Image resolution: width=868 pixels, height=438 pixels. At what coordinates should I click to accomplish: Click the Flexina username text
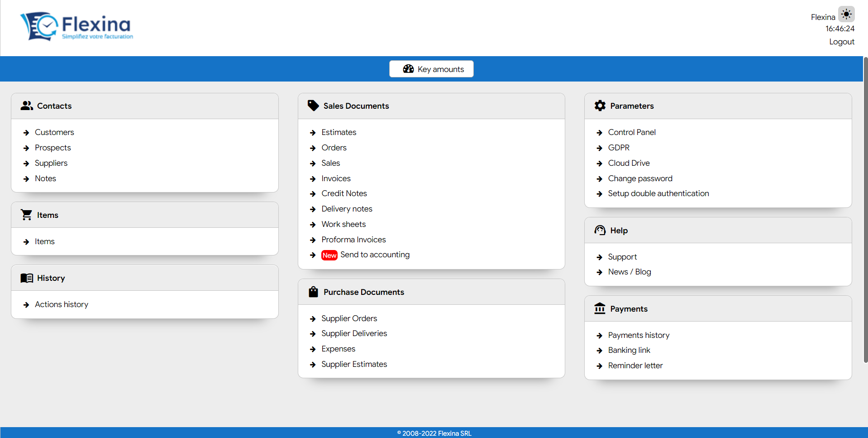[x=823, y=17]
